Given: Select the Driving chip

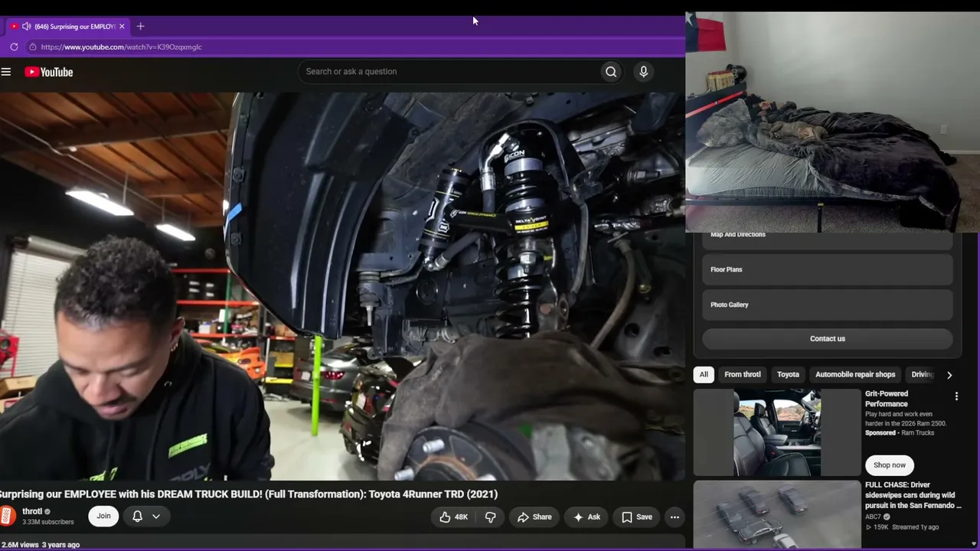Looking at the screenshot, I should (923, 375).
